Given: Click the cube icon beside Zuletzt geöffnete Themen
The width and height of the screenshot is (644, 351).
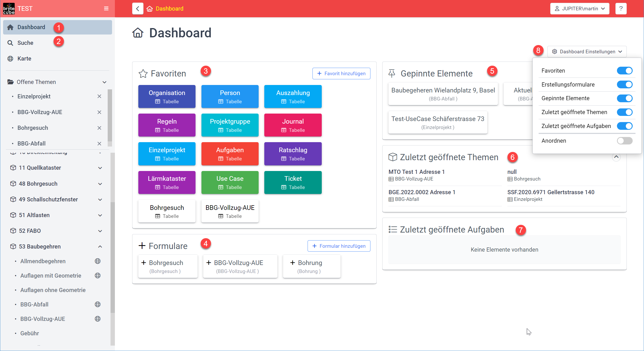Looking at the screenshot, I should pyautogui.click(x=393, y=157).
